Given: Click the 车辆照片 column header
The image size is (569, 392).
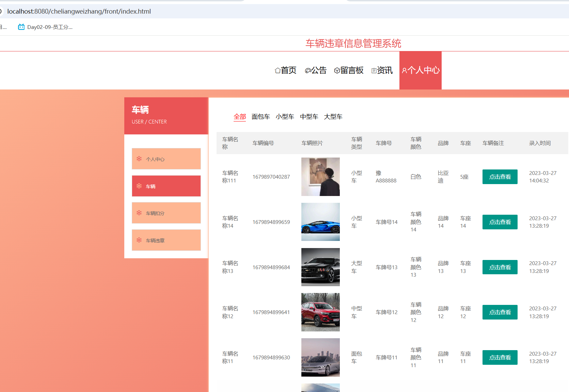Looking at the screenshot, I should [x=312, y=143].
